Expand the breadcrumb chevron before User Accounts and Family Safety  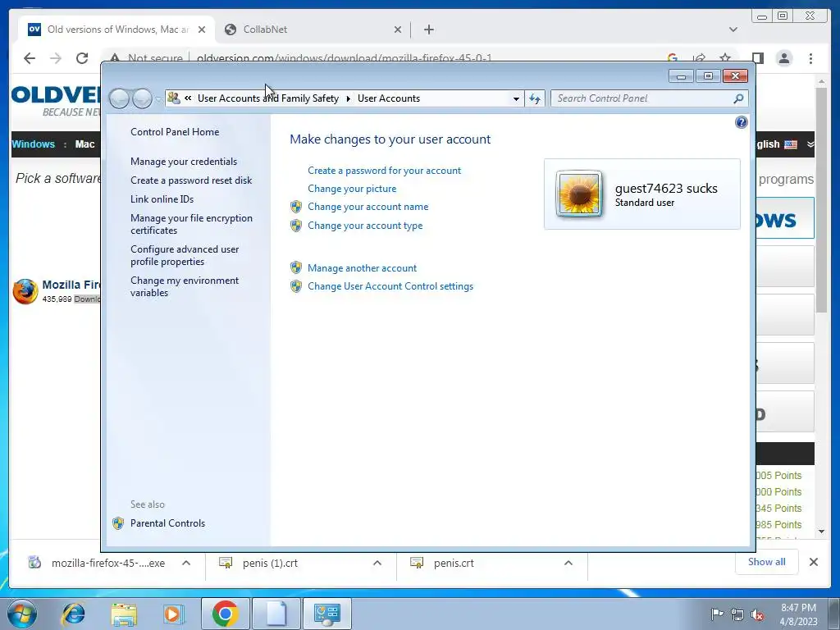[x=188, y=98]
